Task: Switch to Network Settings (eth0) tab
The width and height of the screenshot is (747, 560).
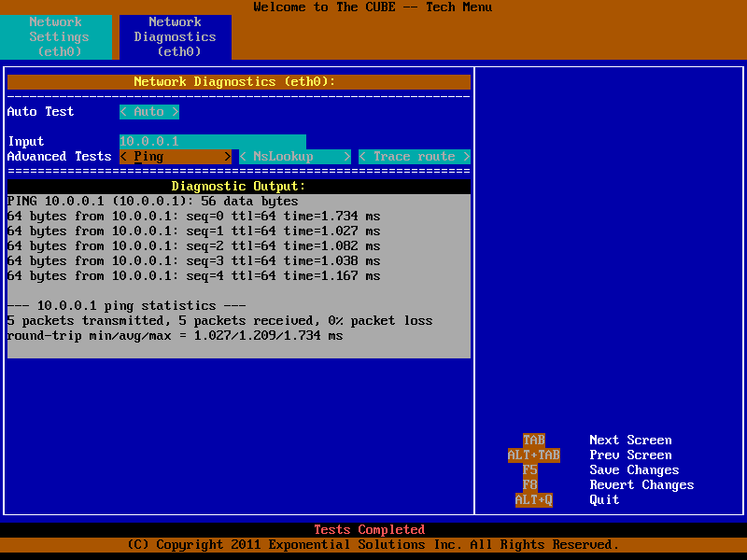Action: (x=56, y=36)
